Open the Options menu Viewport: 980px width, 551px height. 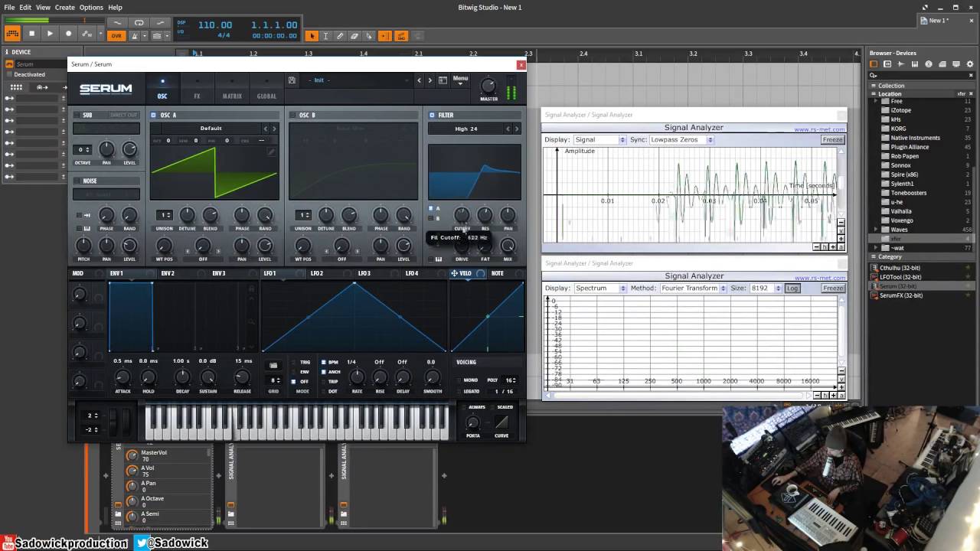tap(91, 7)
